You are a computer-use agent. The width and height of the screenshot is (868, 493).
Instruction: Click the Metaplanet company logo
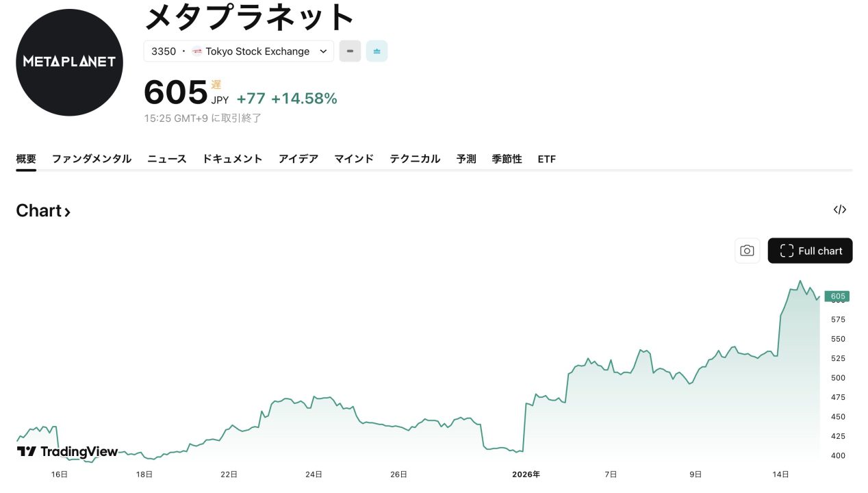point(69,62)
